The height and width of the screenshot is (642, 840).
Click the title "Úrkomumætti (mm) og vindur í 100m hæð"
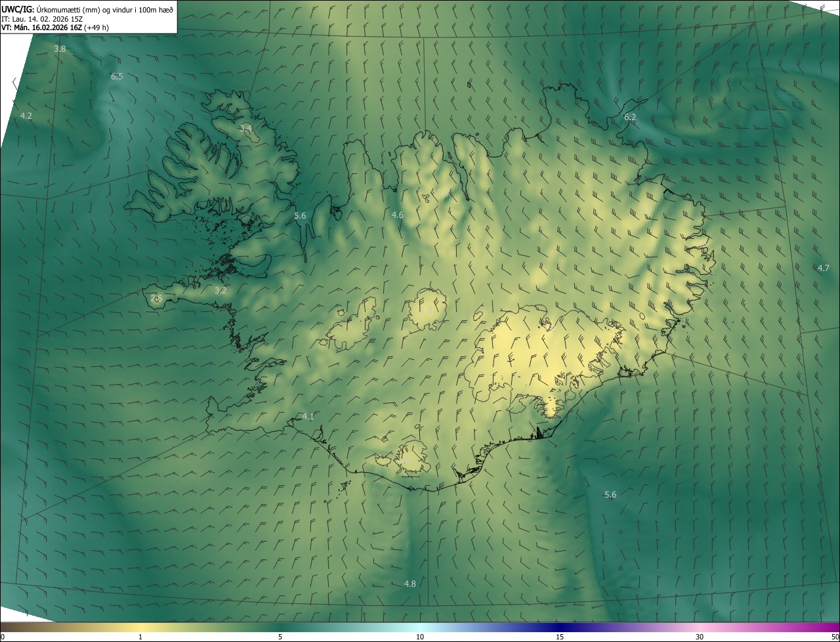click(105, 9)
